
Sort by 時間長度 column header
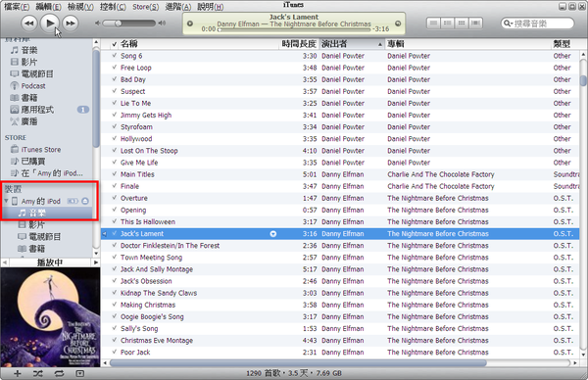pyautogui.click(x=299, y=44)
